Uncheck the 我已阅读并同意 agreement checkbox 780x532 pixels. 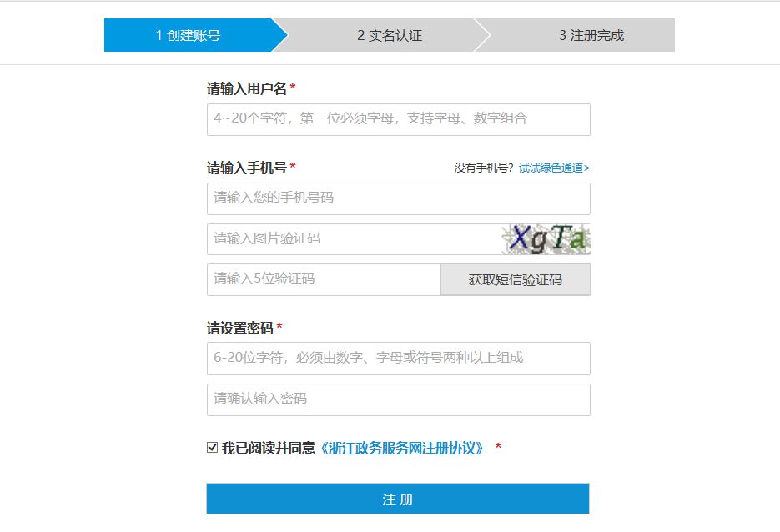(x=213, y=448)
